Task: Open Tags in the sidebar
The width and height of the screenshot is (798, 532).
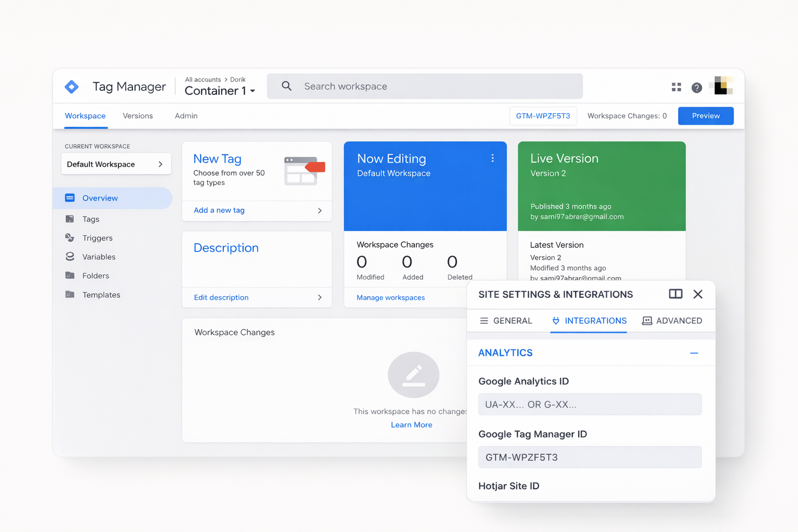Action: click(90, 219)
